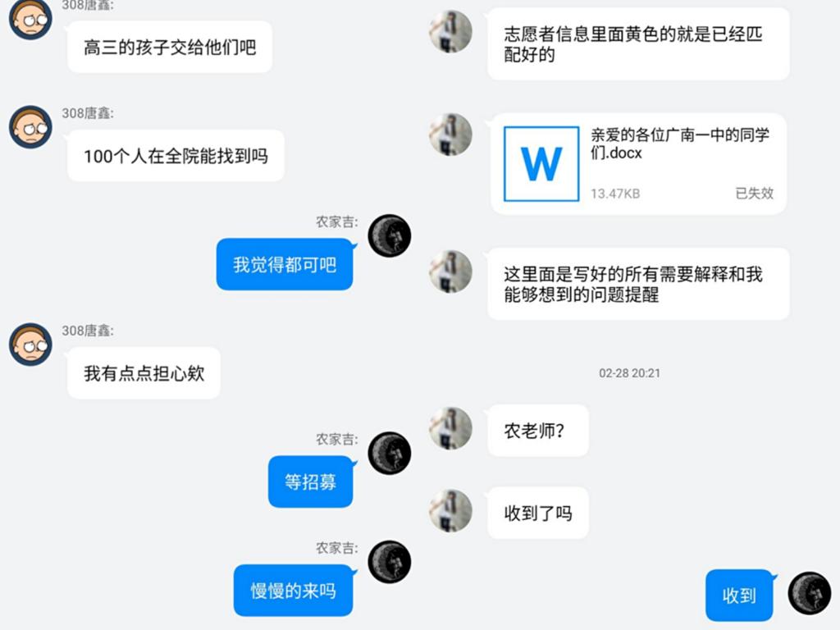Tap 唐鑫's avatar beside 我有点点担心欸

30,345
